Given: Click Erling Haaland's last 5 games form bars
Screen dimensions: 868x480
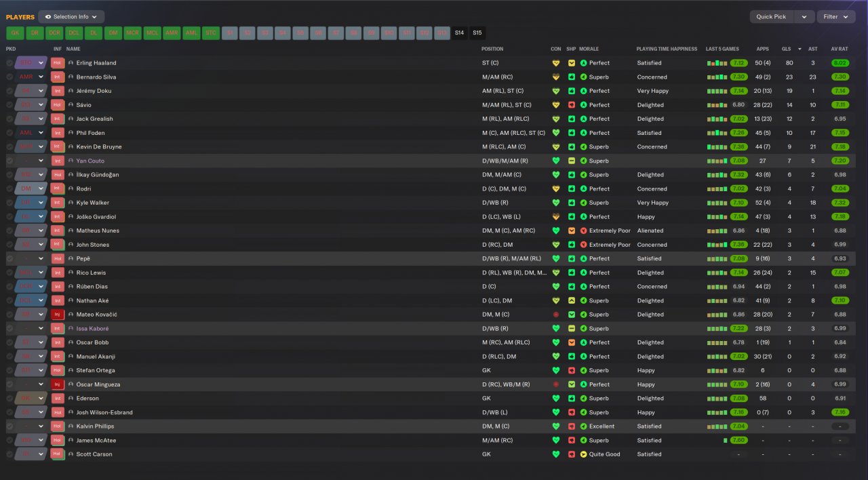Looking at the screenshot, I should 717,63.
